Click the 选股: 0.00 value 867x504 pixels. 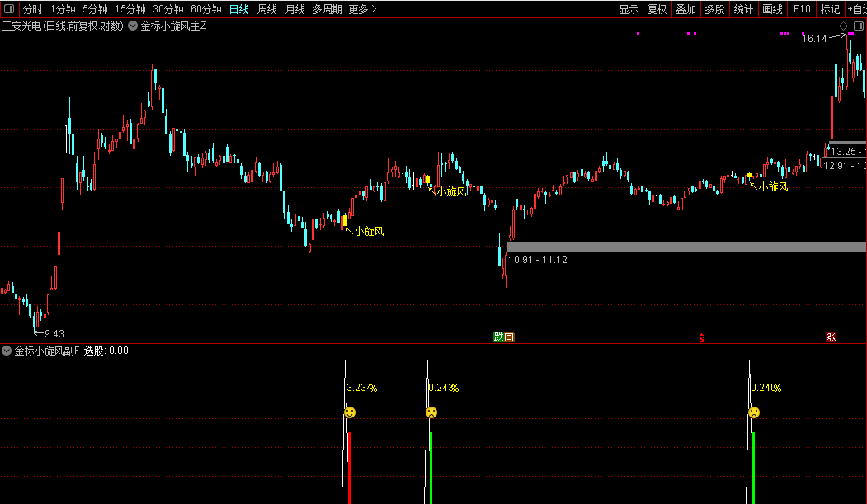point(106,351)
